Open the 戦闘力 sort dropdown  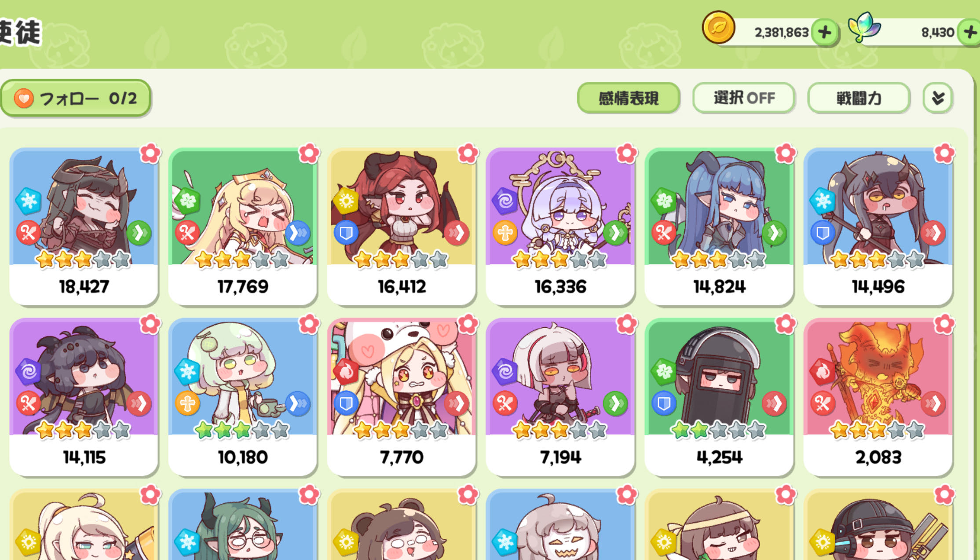pyautogui.click(x=859, y=98)
